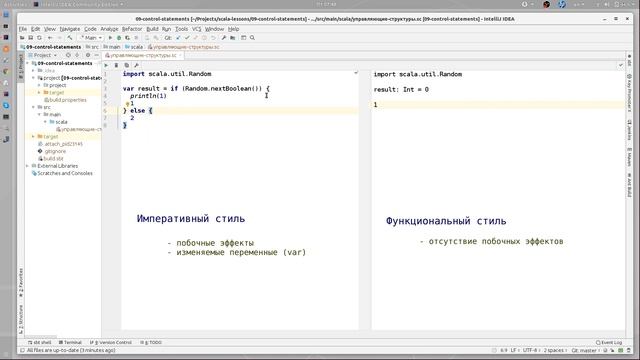Run the Main configuration
The image size is (640, 360).
[x=110, y=38]
